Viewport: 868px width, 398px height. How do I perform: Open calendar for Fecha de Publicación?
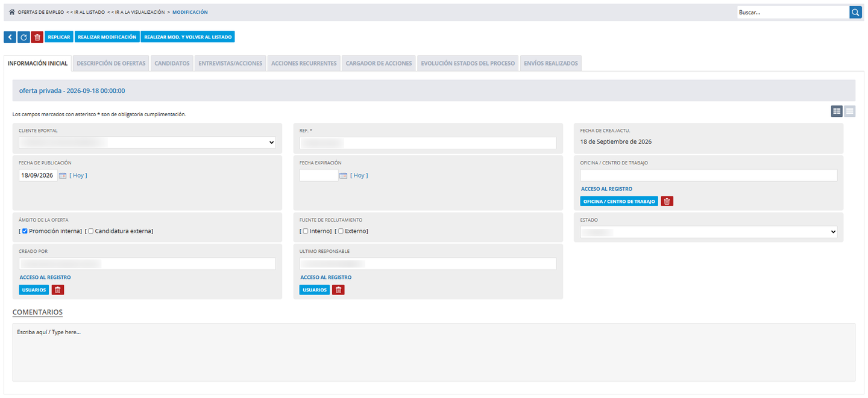[62, 175]
